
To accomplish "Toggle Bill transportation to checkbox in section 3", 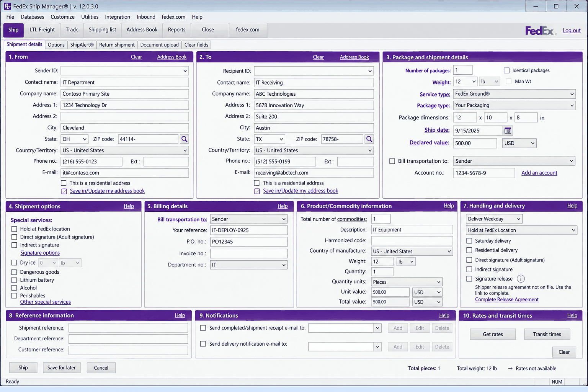I will click(x=392, y=161).
